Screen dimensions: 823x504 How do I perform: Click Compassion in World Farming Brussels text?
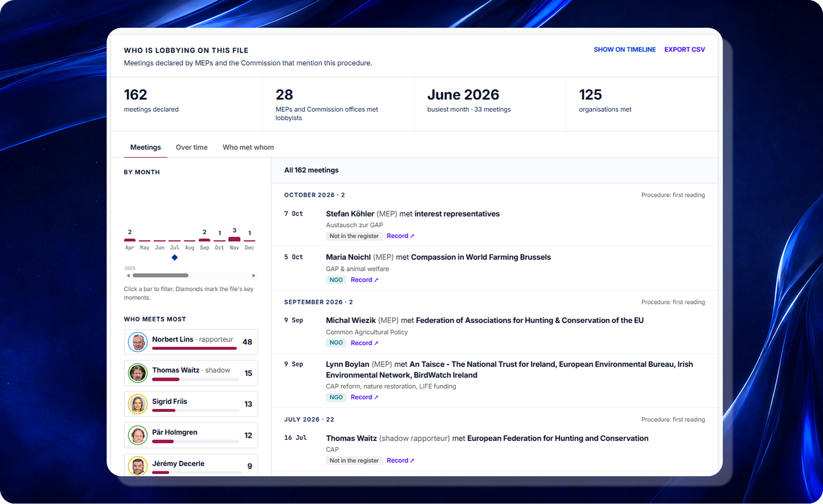481,257
